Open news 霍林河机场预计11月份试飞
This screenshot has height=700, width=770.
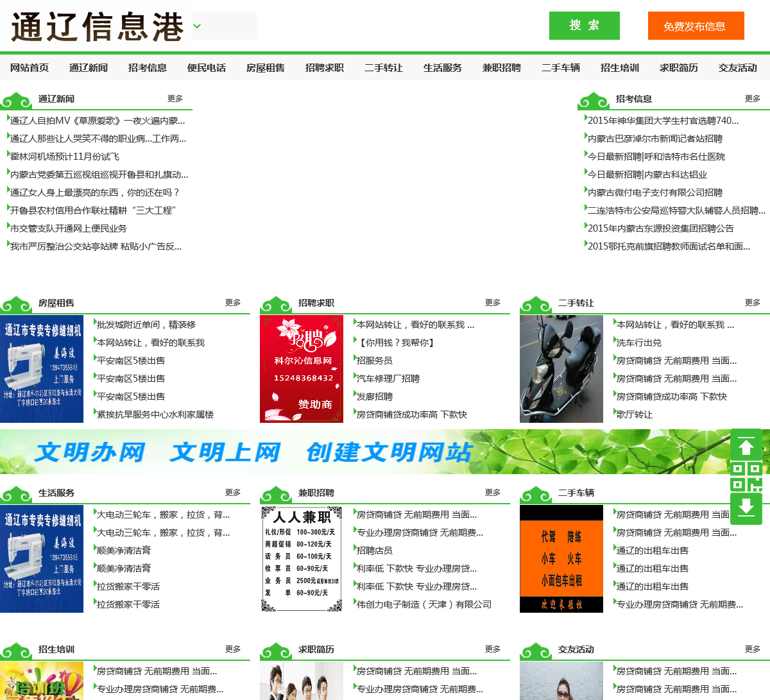[65, 157]
